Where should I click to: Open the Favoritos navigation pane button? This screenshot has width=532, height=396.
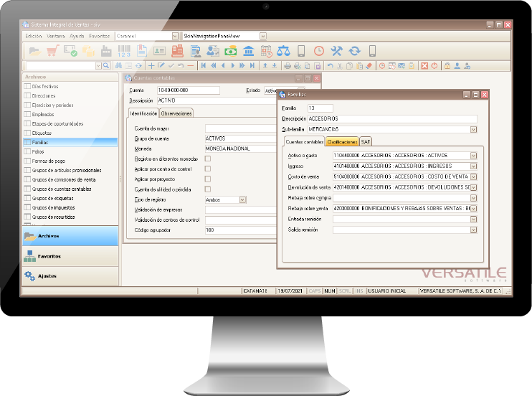70,256
